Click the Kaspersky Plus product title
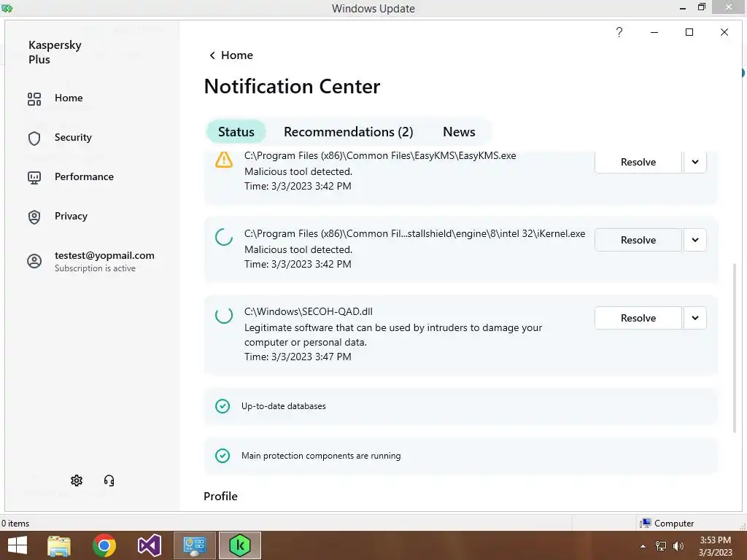 tap(55, 52)
